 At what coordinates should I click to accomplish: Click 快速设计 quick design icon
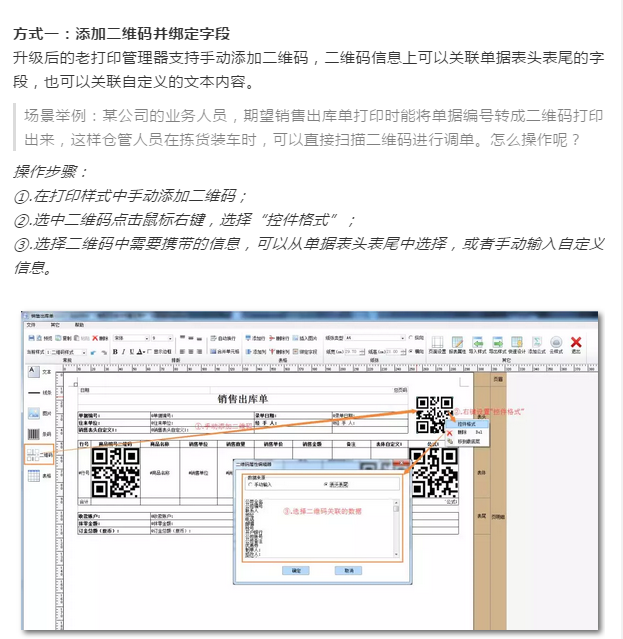517,342
